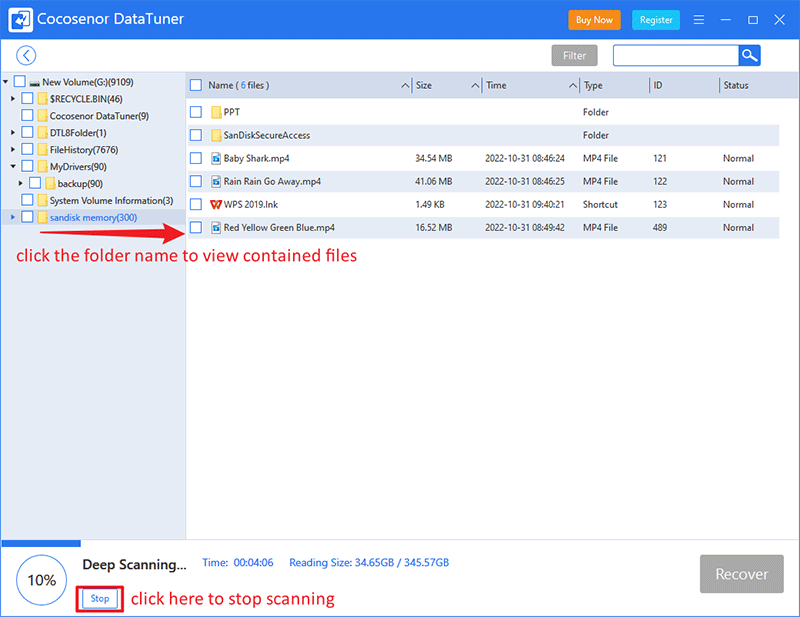800x617 pixels.
Task: Sort by Name column sort arrow
Action: pyautogui.click(x=405, y=85)
